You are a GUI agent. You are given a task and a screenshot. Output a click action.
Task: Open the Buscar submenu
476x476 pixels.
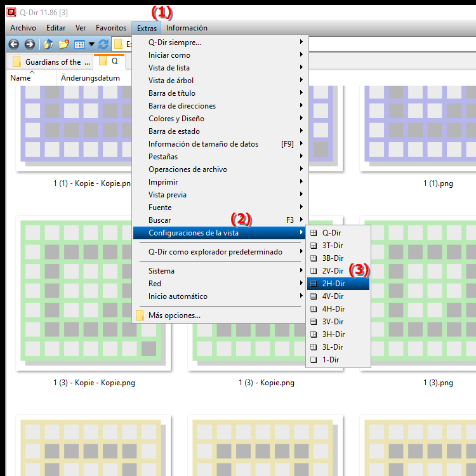coord(219,220)
